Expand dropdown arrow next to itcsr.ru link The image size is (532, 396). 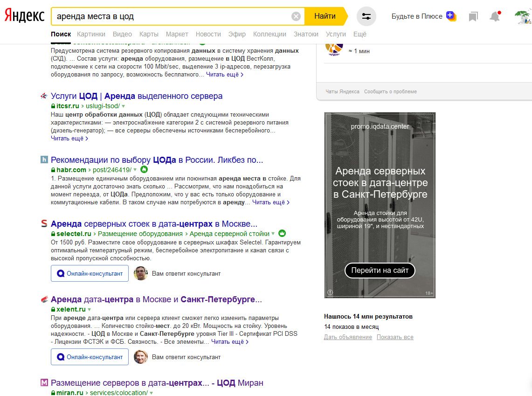[x=123, y=106]
